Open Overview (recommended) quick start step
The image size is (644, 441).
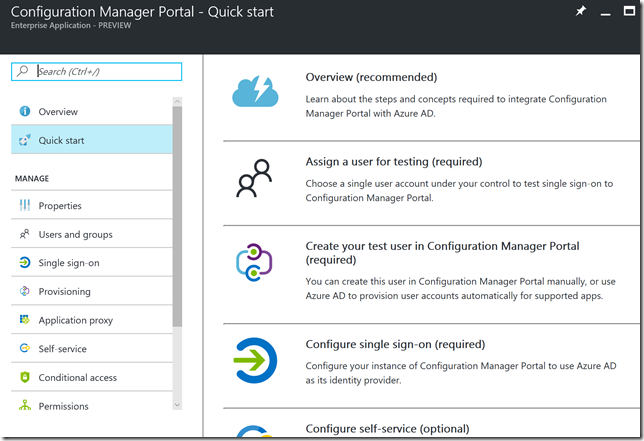click(371, 77)
